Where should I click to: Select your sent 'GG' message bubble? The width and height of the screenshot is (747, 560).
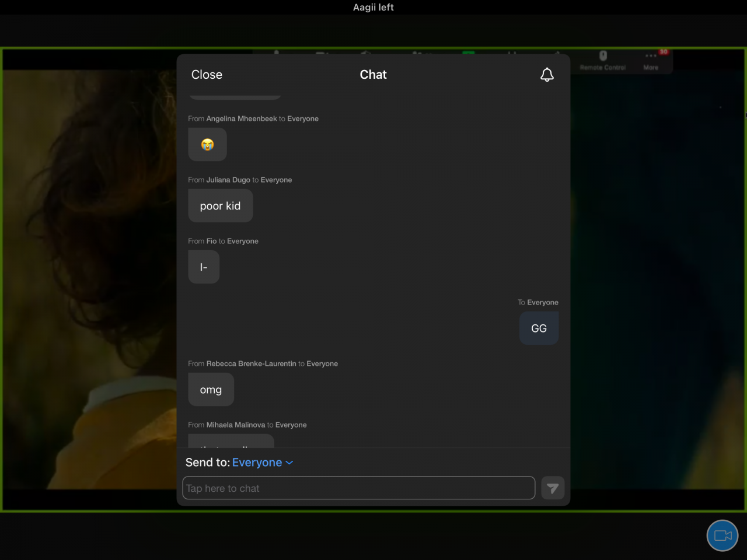pyautogui.click(x=539, y=328)
